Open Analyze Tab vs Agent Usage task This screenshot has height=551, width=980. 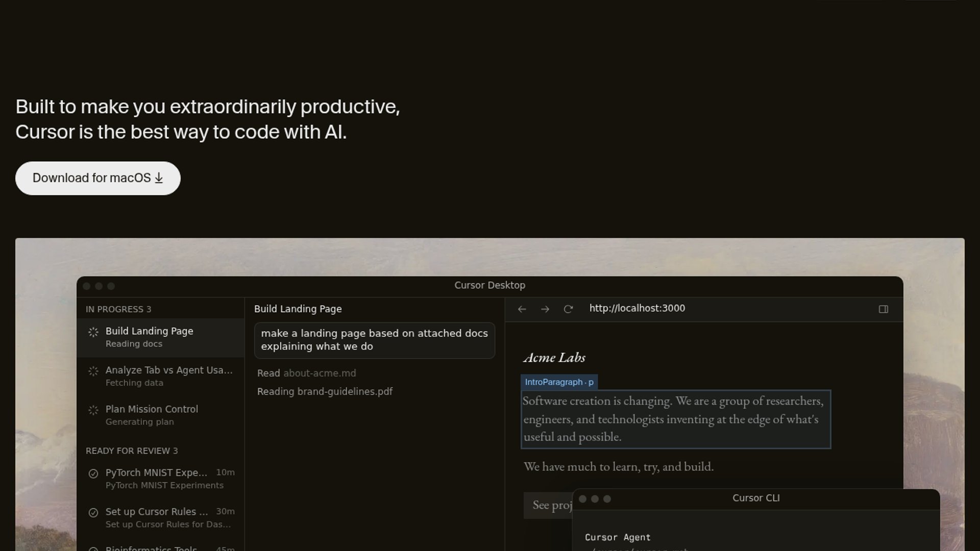pyautogui.click(x=168, y=376)
